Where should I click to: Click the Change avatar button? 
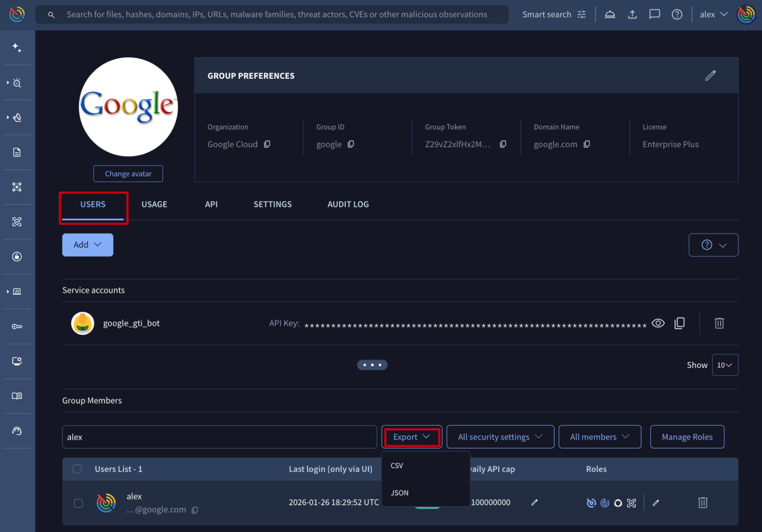[x=128, y=174]
